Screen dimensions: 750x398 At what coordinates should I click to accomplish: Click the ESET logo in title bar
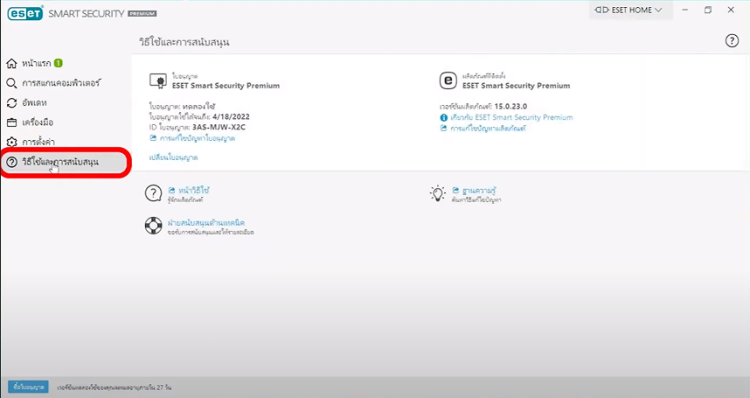25,13
